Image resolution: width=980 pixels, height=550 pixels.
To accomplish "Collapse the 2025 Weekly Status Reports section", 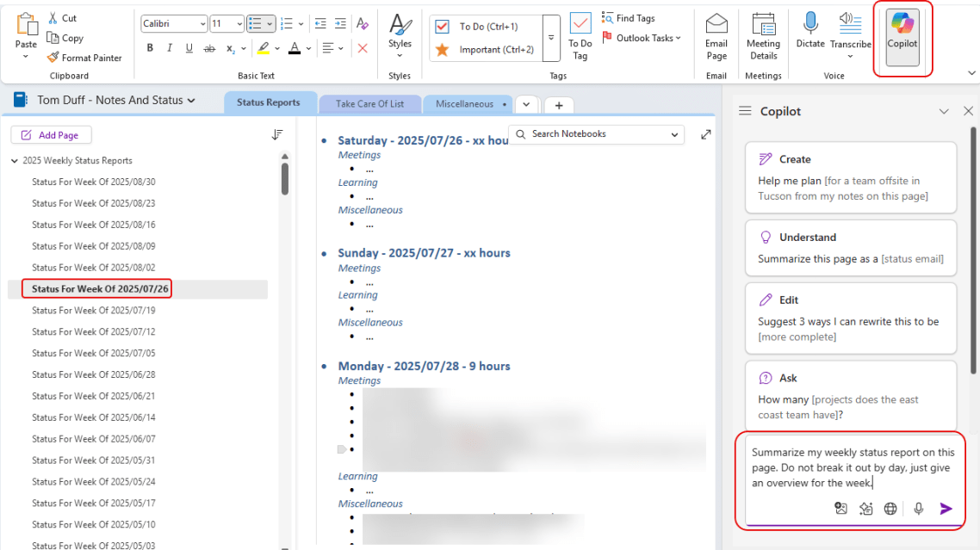I will pos(13,160).
